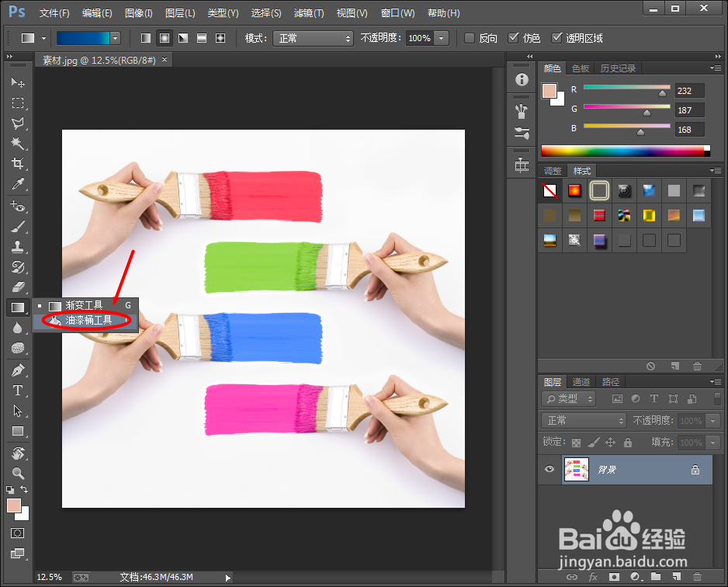Screen dimensions: 728x587
Task: Toggle Quick Mask mode
Action: tap(18, 533)
